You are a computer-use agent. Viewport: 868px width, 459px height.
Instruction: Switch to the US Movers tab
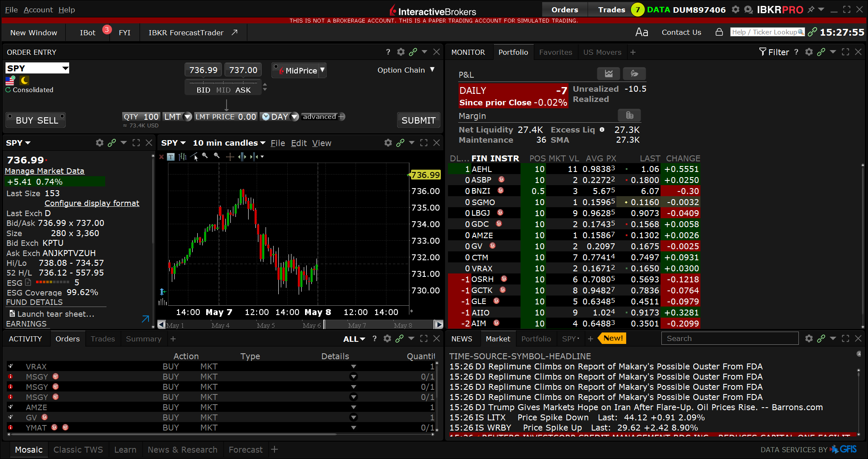coord(602,52)
